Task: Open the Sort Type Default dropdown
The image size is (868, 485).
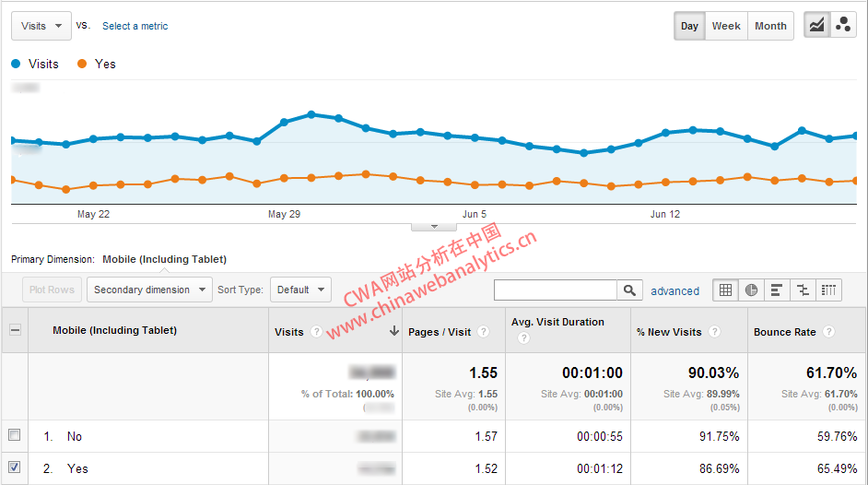Action: [299, 290]
